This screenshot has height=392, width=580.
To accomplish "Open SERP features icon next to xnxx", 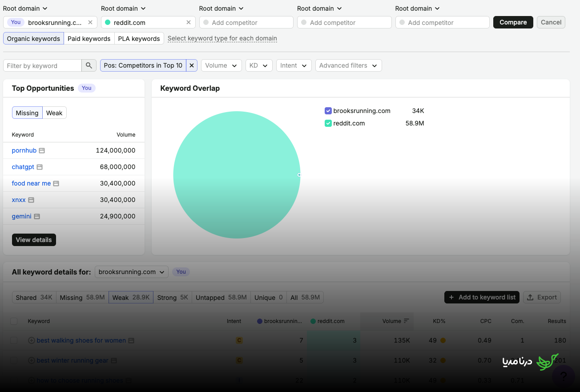I will click(31, 200).
